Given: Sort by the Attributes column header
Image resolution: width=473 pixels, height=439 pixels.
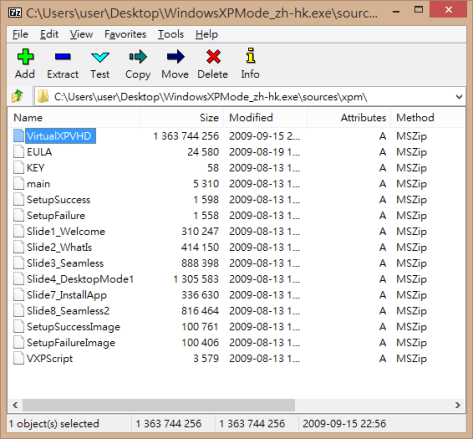Looking at the screenshot, I should (x=349, y=117).
